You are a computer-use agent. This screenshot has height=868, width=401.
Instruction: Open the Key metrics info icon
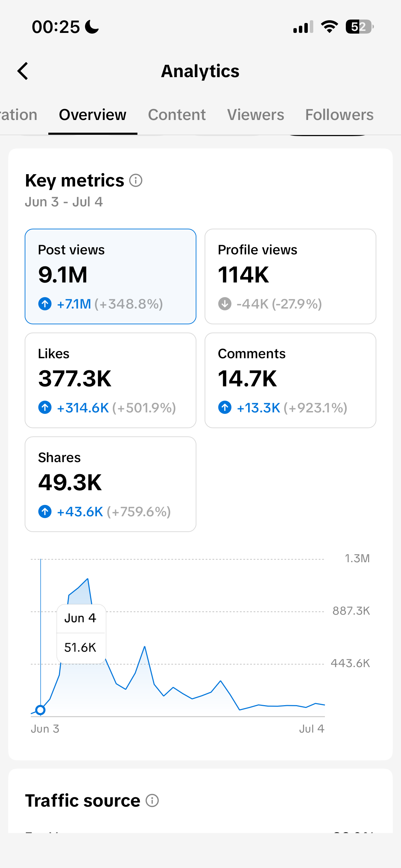coord(136,180)
